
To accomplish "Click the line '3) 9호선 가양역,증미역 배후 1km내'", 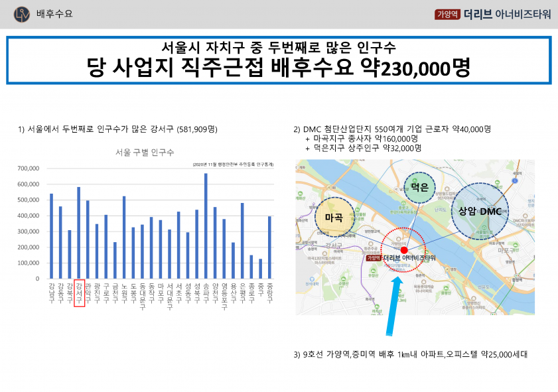I will tap(410, 354).
